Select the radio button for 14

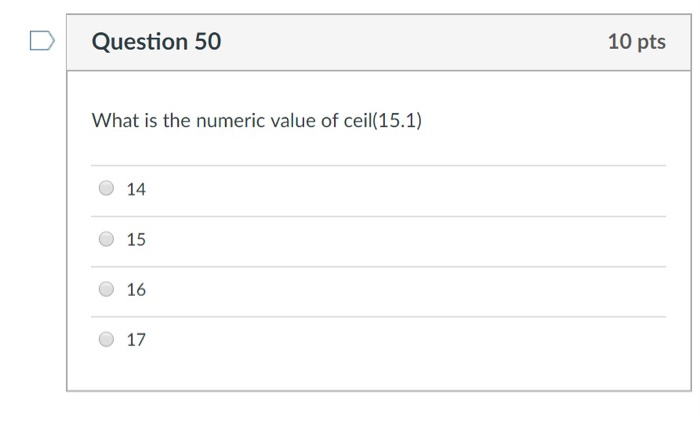106,189
